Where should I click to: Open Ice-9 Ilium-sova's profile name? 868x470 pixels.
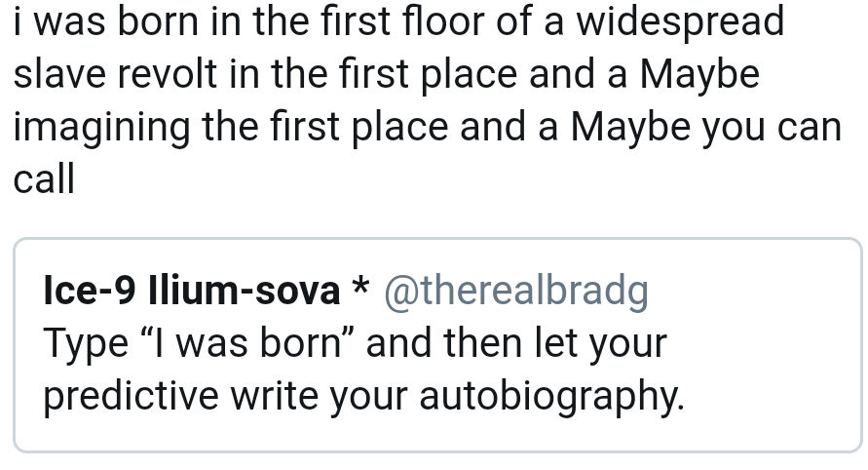tap(191, 290)
